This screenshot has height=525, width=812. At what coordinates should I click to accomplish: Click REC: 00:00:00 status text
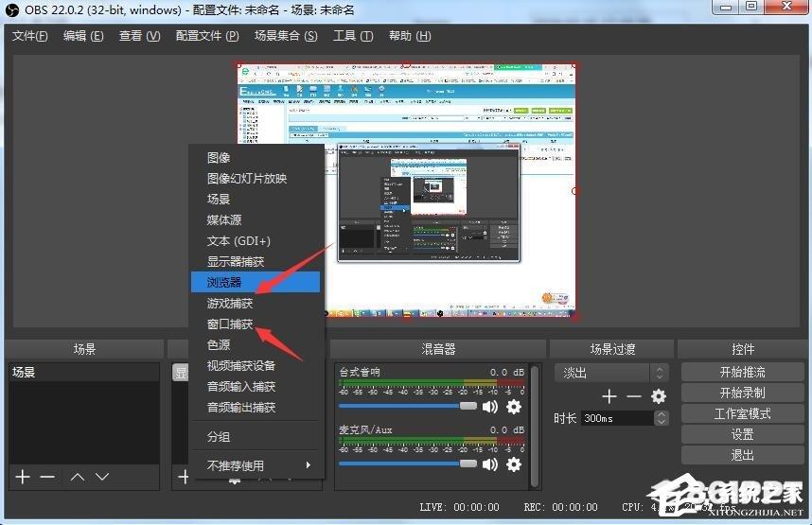561,507
